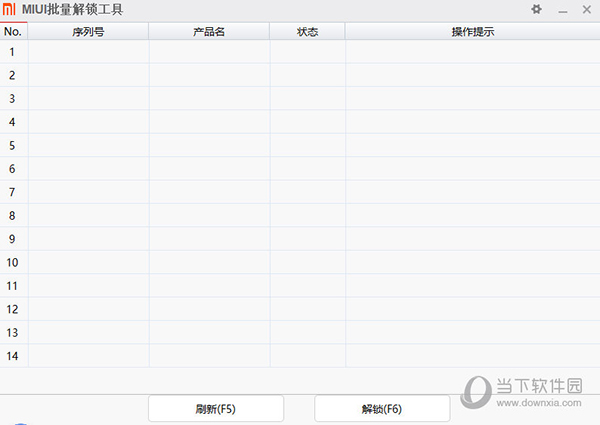Viewport: 600px width, 425px height.
Task: Select the No. column header
Action: pyautogui.click(x=13, y=31)
